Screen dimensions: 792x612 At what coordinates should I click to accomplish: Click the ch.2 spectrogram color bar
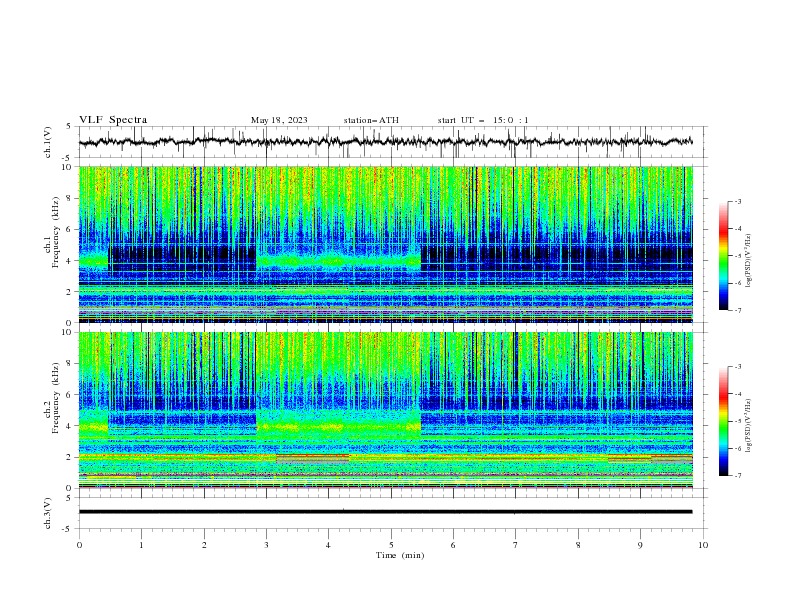[x=723, y=421]
